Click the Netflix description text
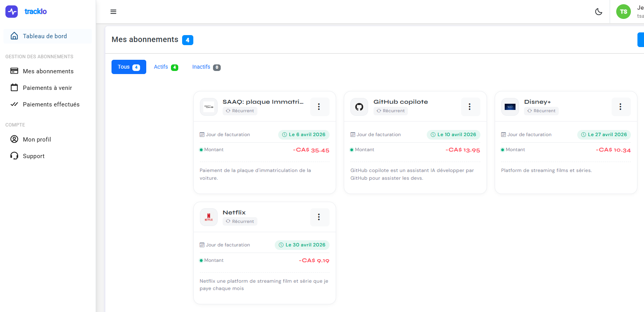The width and height of the screenshot is (644, 312). [x=264, y=285]
